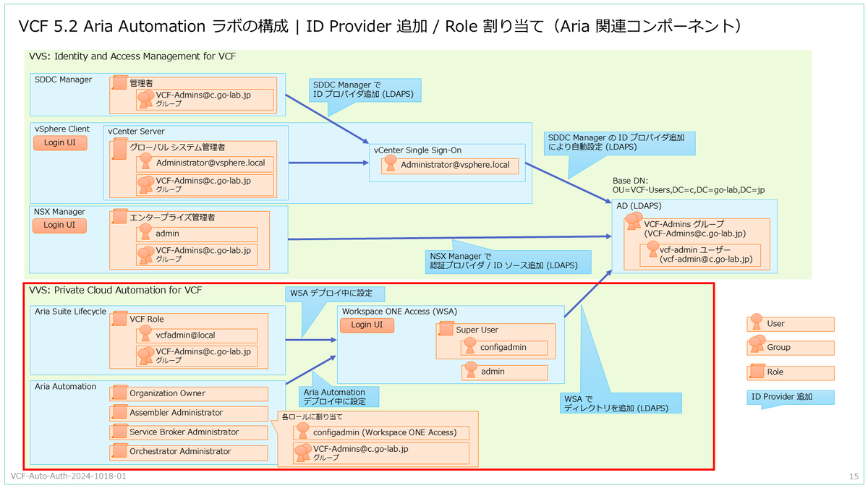
Task: Click the group icon of VCF-Admins under 各ロールに割り当て
Action: point(304,453)
